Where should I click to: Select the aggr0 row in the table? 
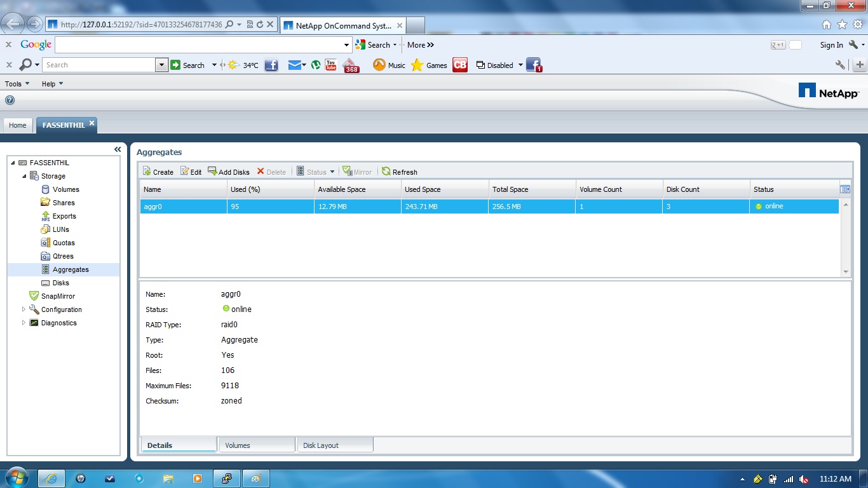(x=183, y=205)
